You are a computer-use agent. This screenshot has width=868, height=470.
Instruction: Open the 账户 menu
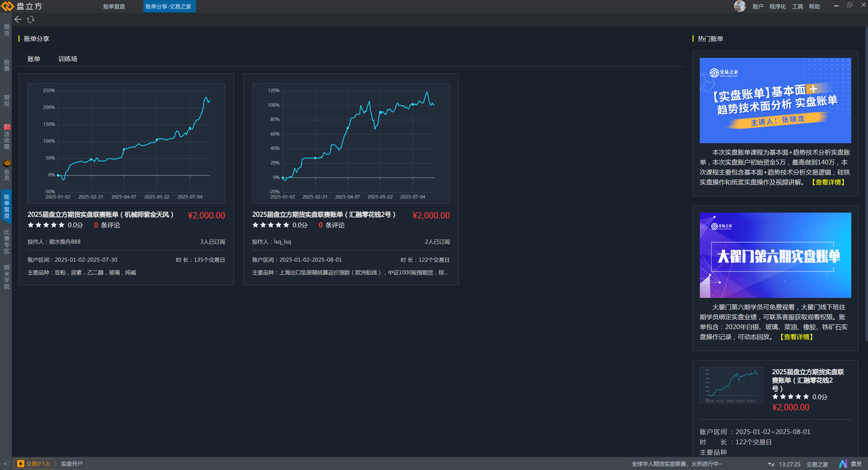coord(758,6)
